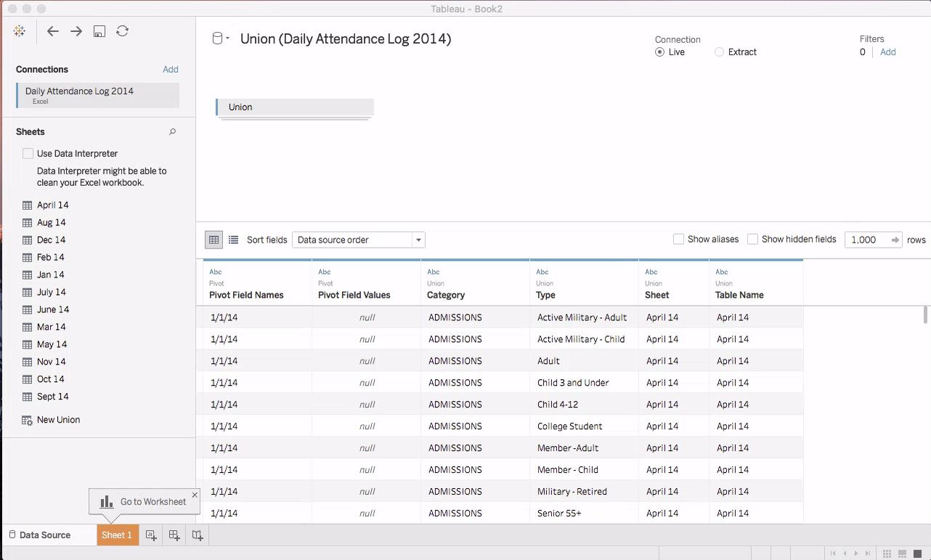This screenshot has width=931, height=560.
Task: Save the workbook with the disk icon
Action: point(99,31)
